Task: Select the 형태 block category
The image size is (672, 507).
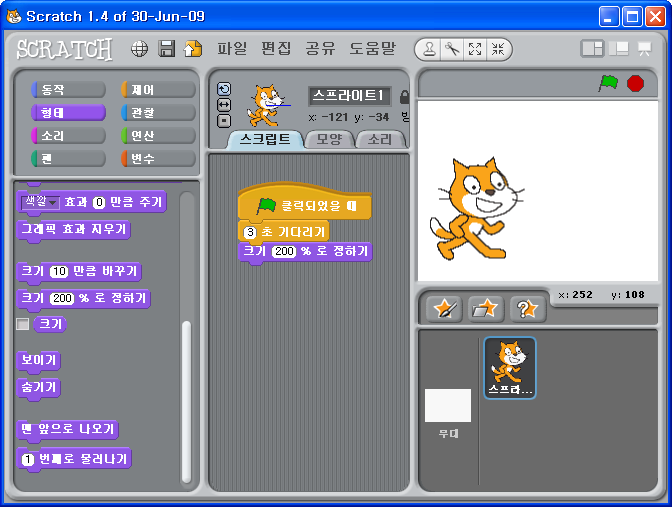Action: [x=69, y=113]
